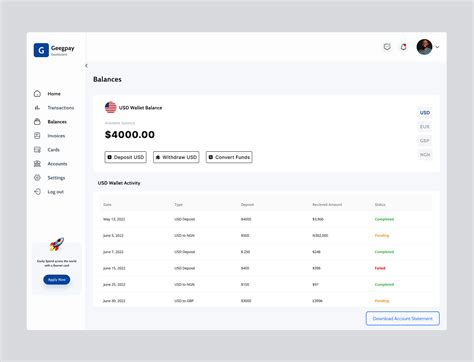The image size is (474, 362).
Task: Select the June 7, 2022 date cell
Action: pos(113,252)
